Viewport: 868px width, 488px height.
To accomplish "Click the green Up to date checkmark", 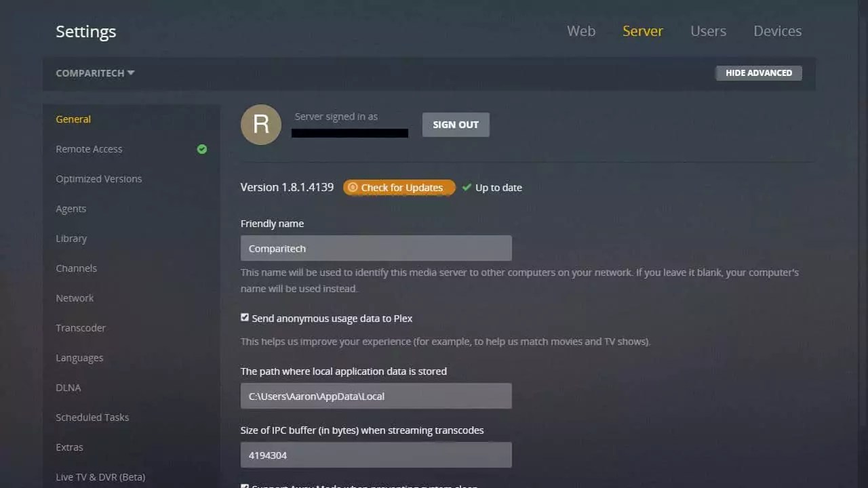I will click(467, 188).
